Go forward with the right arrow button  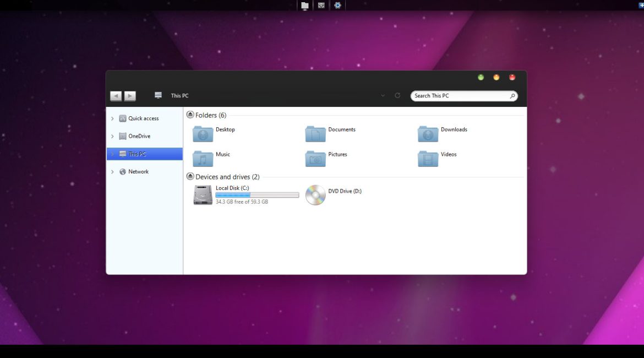pos(130,96)
